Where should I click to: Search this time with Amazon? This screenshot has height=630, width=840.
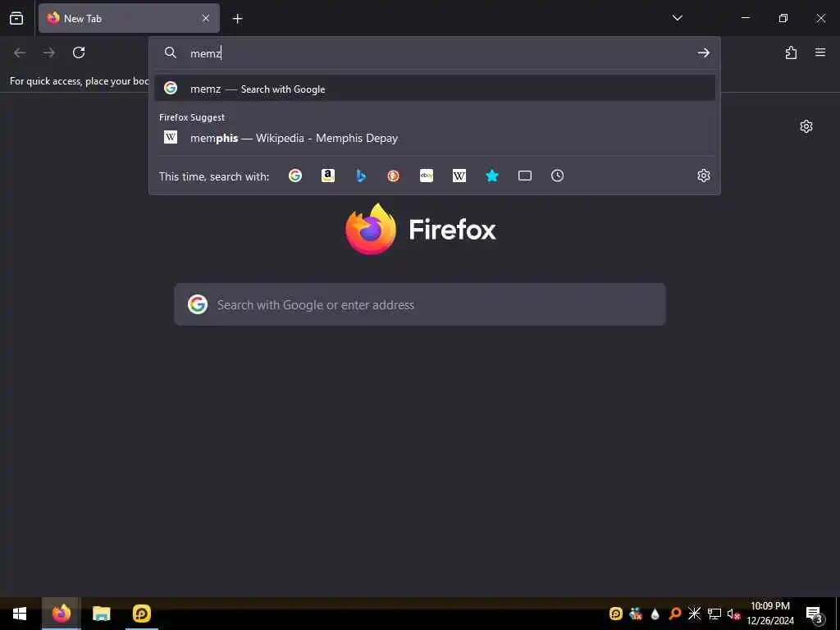[x=328, y=176]
